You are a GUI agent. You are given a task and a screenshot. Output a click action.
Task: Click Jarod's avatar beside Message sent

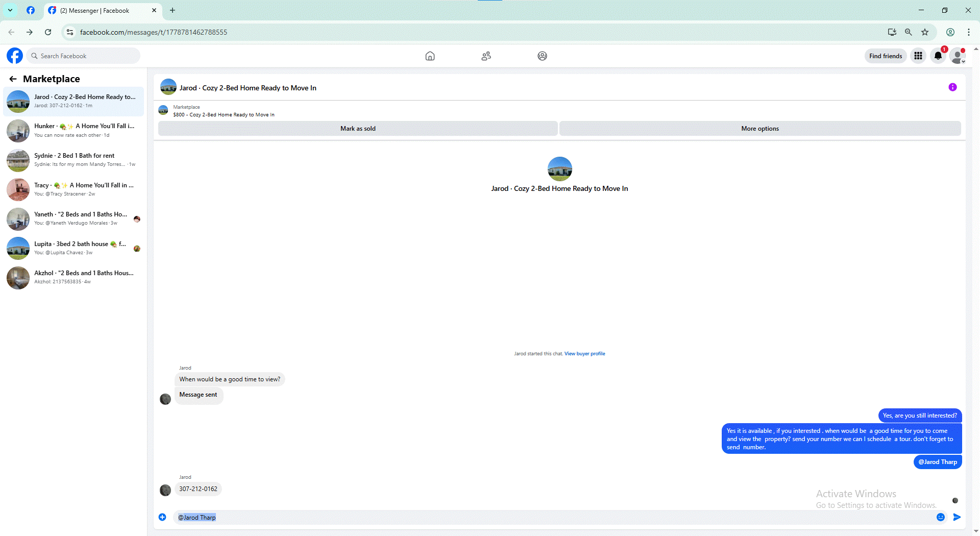[x=165, y=399]
